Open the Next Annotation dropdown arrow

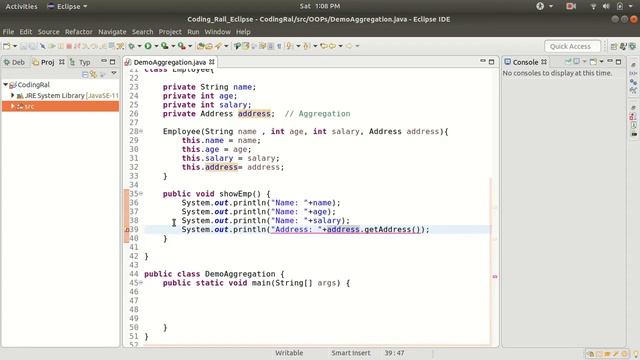(298, 46)
